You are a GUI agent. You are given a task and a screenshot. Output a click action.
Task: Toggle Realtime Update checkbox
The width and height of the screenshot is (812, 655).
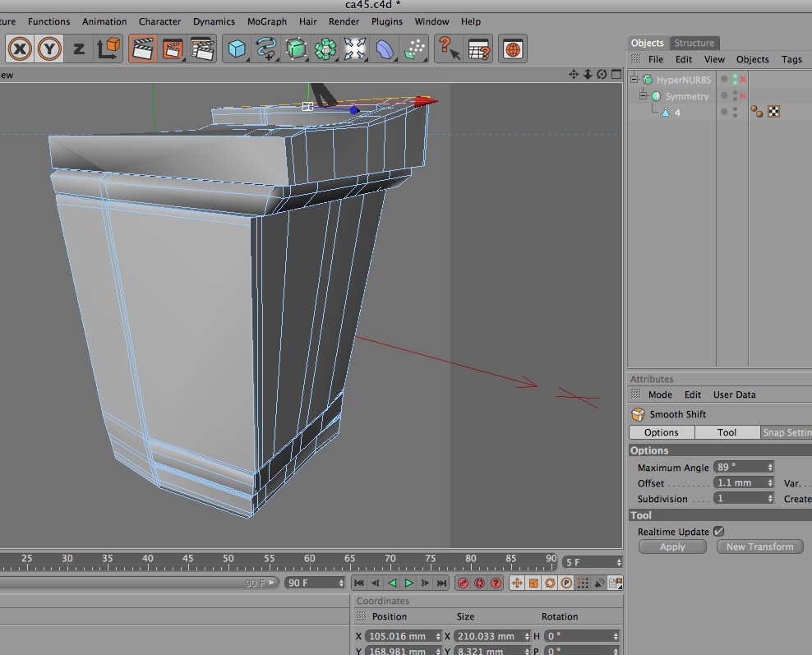tap(719, 532)
